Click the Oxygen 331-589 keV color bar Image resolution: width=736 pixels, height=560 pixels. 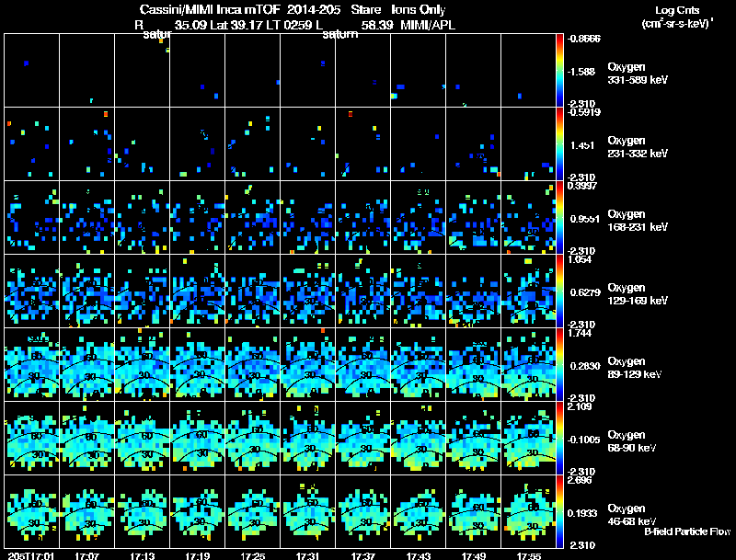click(x=560, y=70)
